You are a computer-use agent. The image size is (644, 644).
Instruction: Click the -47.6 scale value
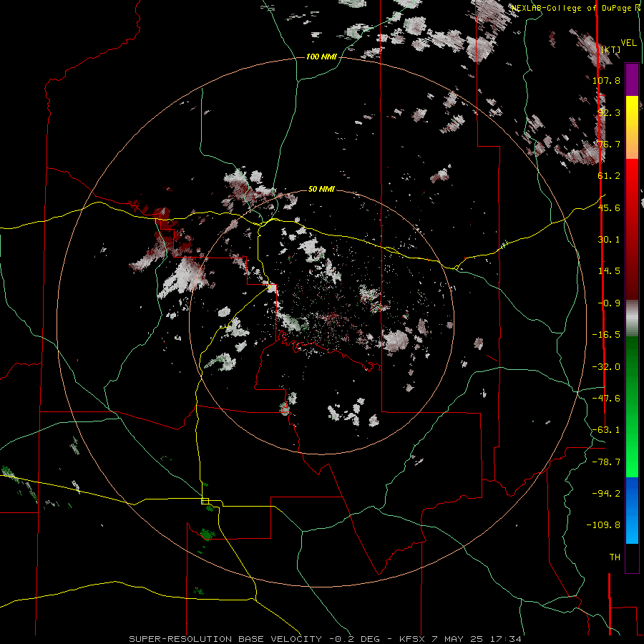[x=606, y=399]
